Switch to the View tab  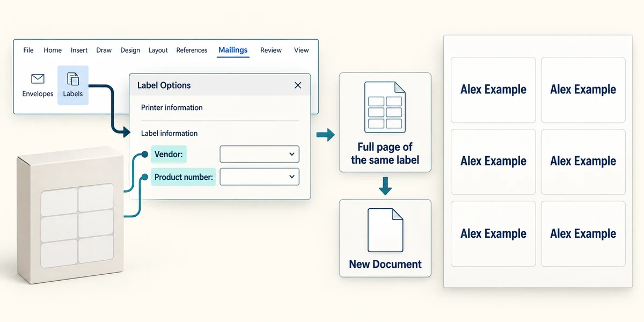pyautogui.click(x=301, y=50)
